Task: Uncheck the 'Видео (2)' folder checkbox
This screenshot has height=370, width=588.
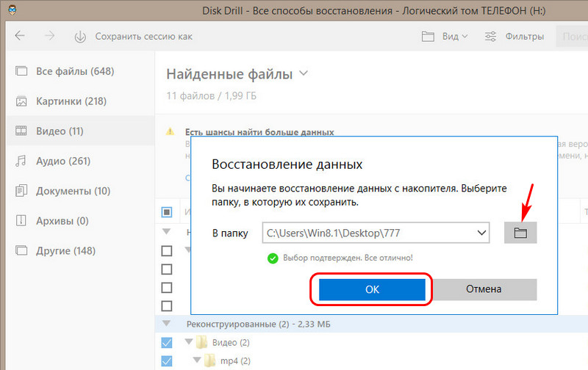Action: click(x=167, y=342)
